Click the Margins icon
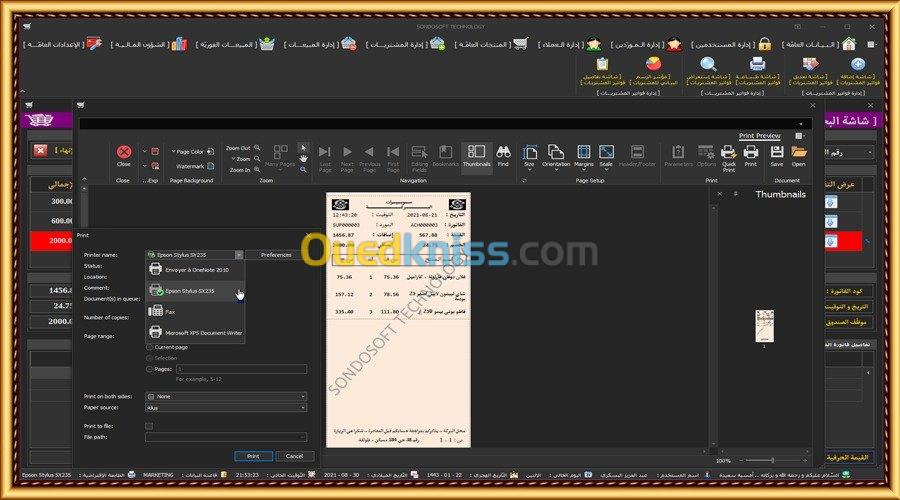 coord(584,152)
